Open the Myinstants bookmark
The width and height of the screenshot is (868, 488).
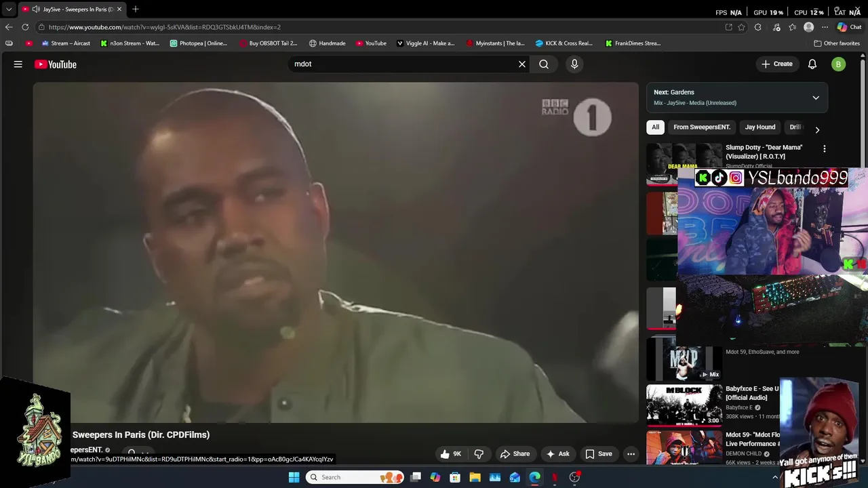(x=495, y=43)
